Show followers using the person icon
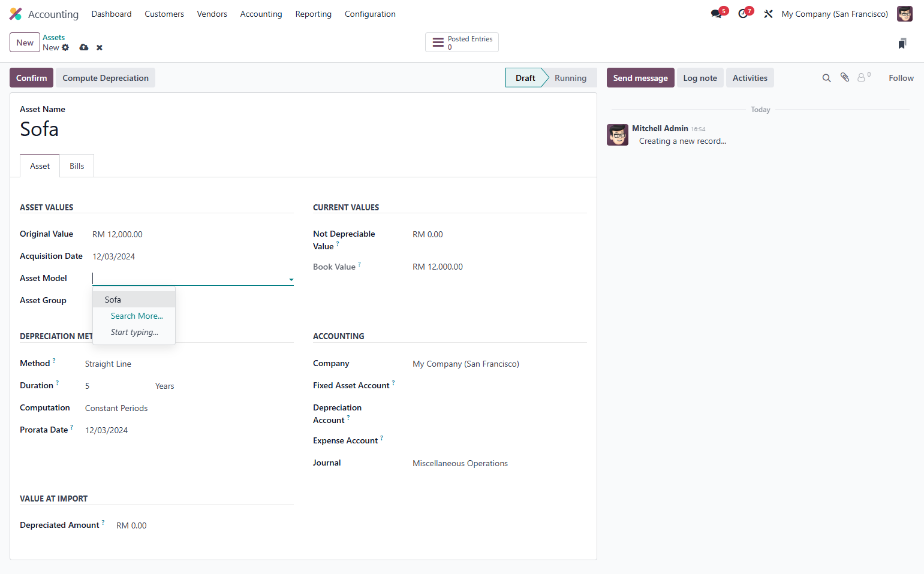 click(x=862, y=77)
